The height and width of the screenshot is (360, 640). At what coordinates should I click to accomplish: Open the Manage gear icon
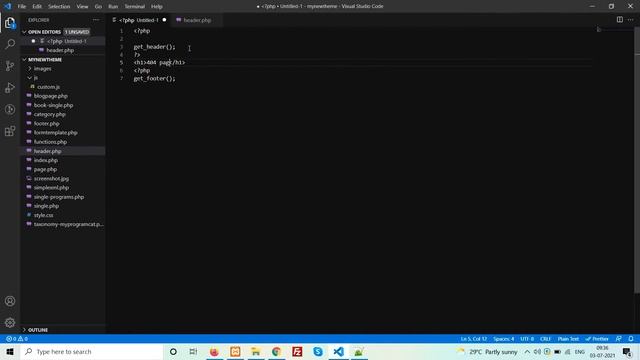pos(10,323)
